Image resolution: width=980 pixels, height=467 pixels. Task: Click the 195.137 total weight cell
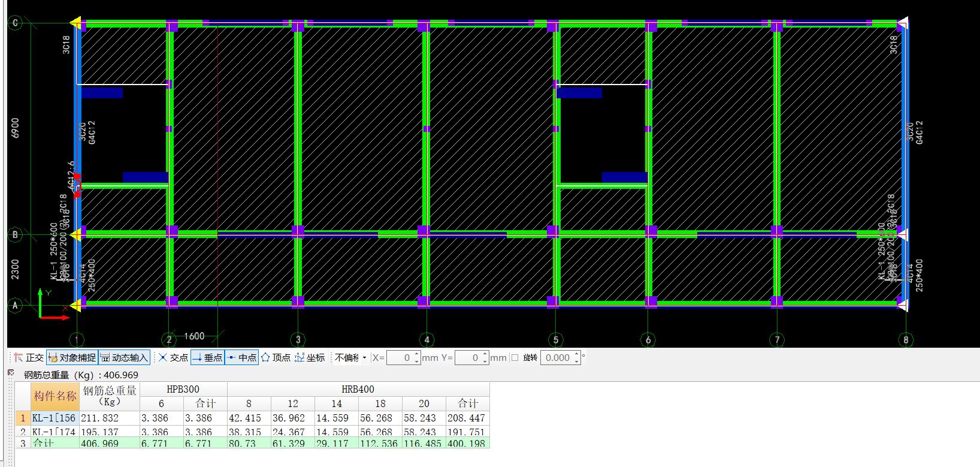click(110, 432)
